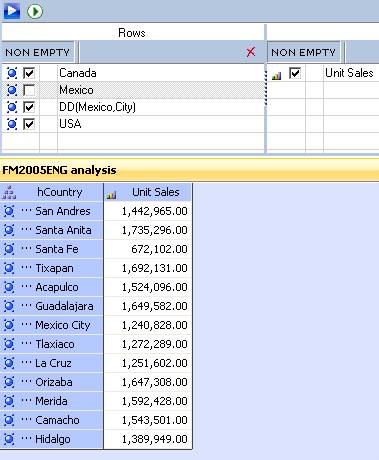Viewport: 379px width, 460px height.
Task: Click the measure bar-chart icon beside Unit Sales checkbox
Action: [276, 76]
